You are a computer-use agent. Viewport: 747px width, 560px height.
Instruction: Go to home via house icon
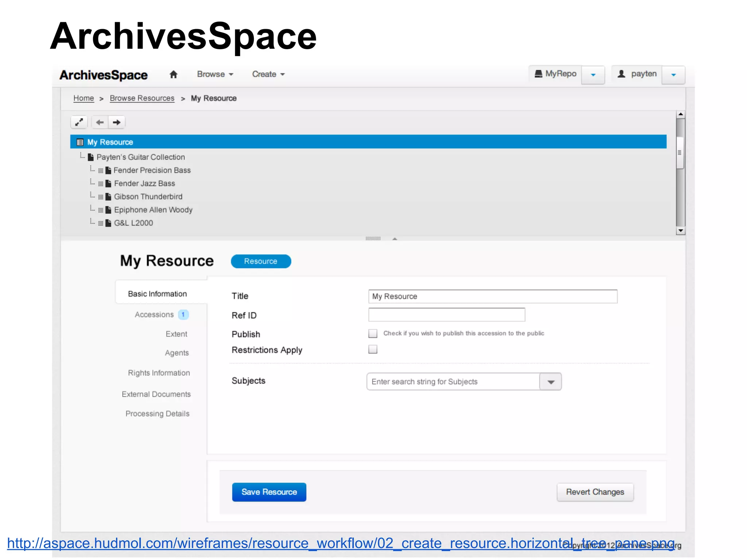pos(173,74)
